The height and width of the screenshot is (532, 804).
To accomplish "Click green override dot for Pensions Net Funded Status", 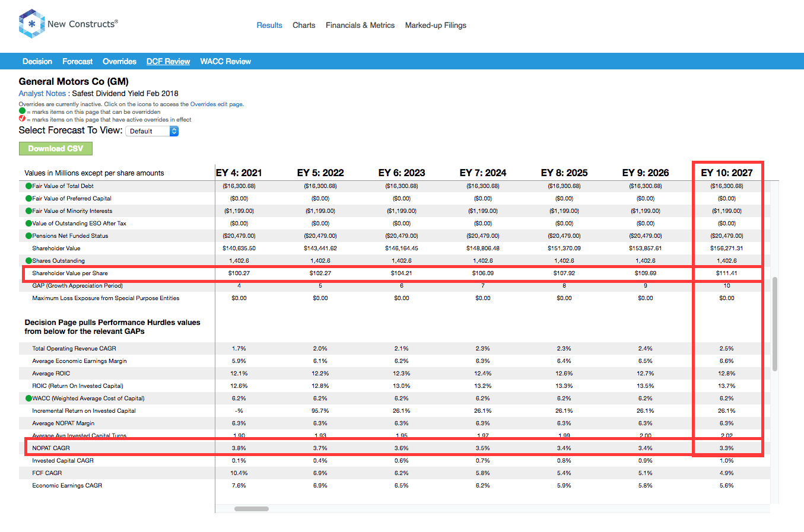I will pyautogui.click(x=28, y=236).
